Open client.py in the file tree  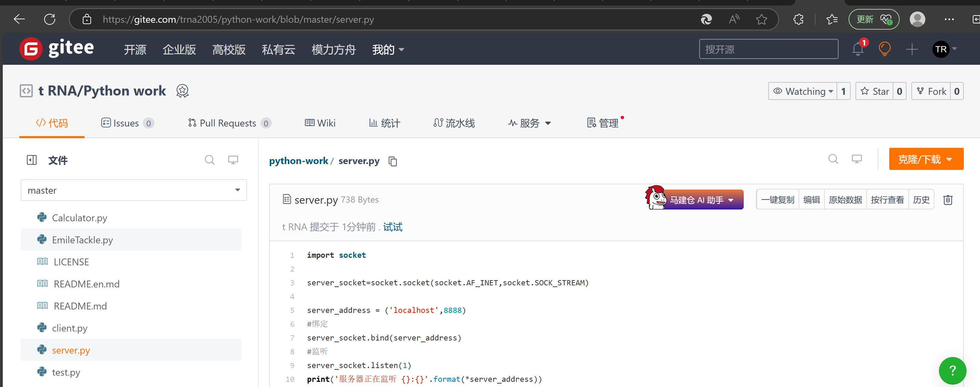point(70,328)
